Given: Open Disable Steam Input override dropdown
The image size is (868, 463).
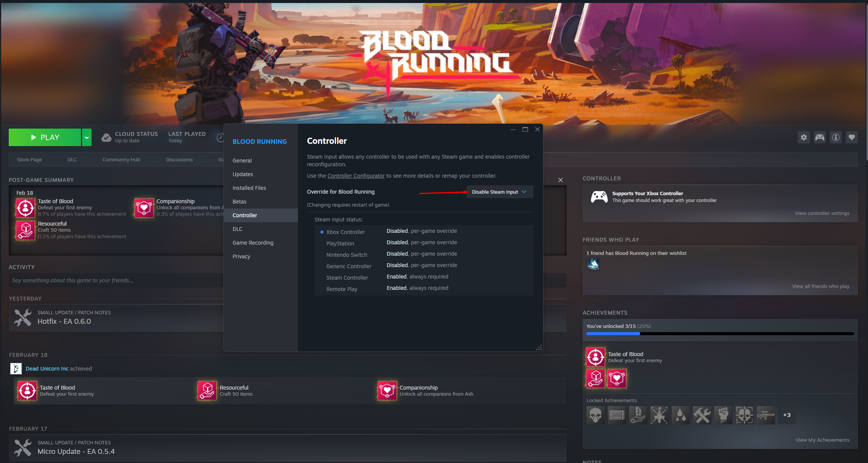Looking at the screenshot, I should 499,192.
